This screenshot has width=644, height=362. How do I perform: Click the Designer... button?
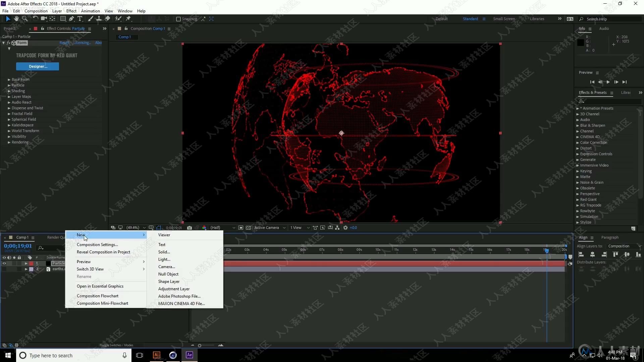click(x=38, y=66)
